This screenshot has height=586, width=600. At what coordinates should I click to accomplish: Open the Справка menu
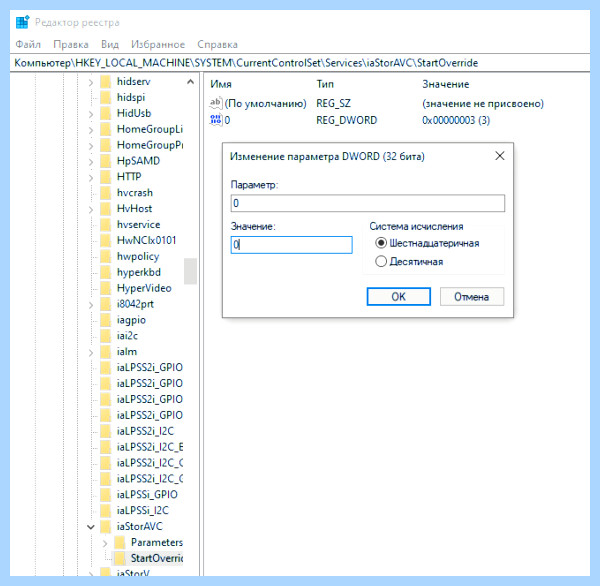[x=217, y=44]
